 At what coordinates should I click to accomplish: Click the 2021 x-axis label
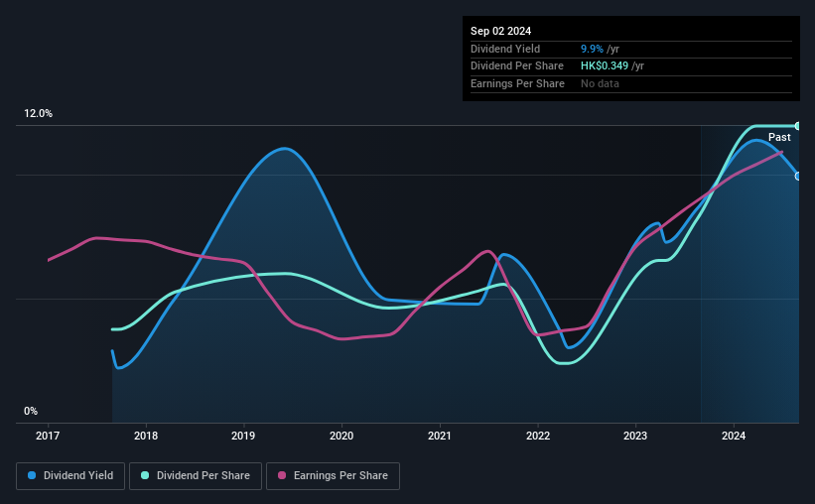point(440,436)
